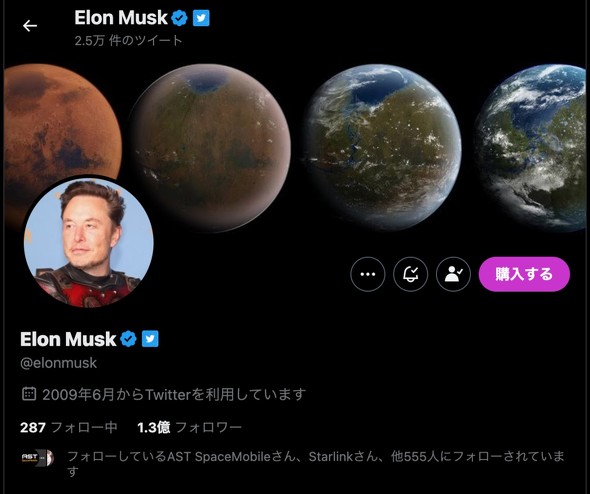Click the AST SpaceMobile follower avatar
Screen dimensions: 590x494
coord(37,458)
